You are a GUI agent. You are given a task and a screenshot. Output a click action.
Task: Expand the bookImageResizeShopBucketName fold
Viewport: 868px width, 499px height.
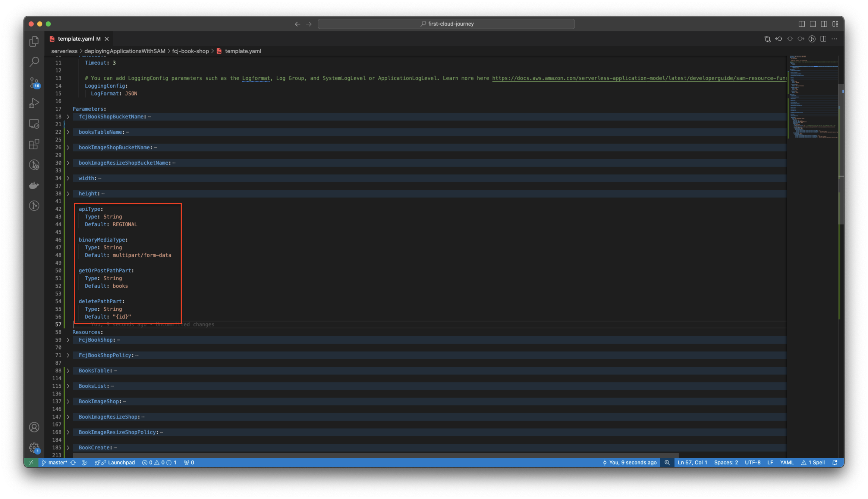click(x=68, y=163)
